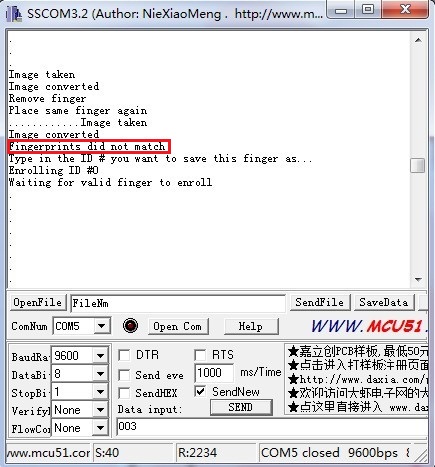Click the SSCOM app icon in title bar
Viewport: 435px width, 467px height.
coord(13,14)
